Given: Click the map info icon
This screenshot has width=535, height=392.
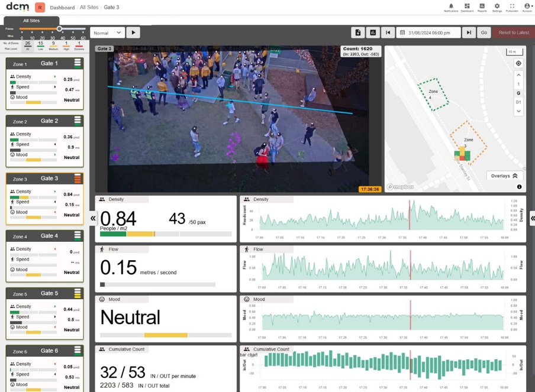Looking at the screenshot, I should click(x=519, y=187).
